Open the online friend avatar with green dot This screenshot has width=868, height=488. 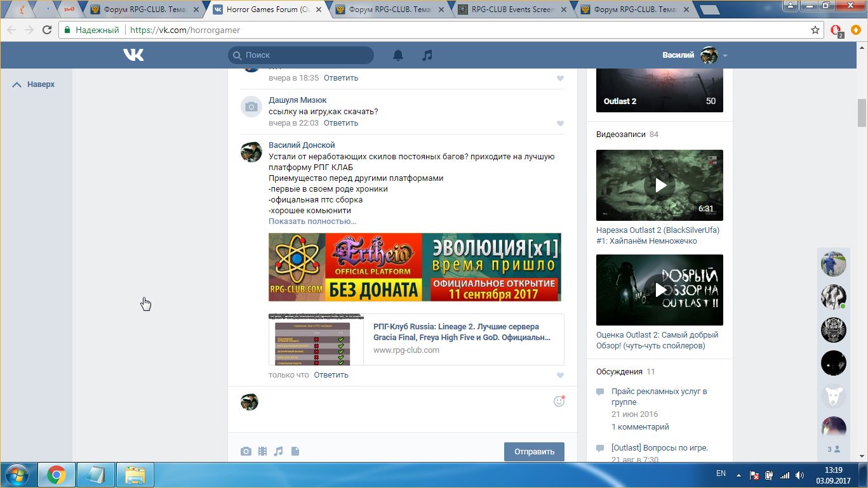(833, 296)
